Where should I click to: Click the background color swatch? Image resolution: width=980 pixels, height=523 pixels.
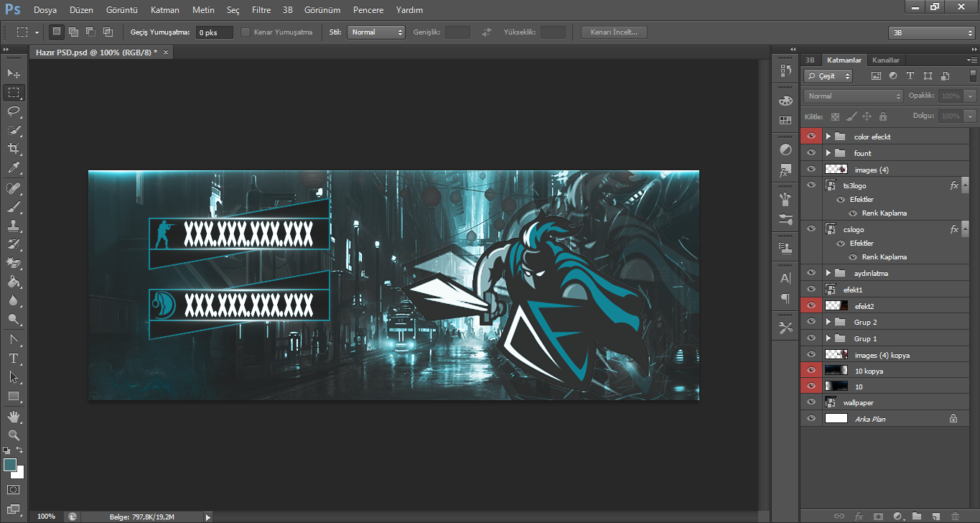pos(19,473)
